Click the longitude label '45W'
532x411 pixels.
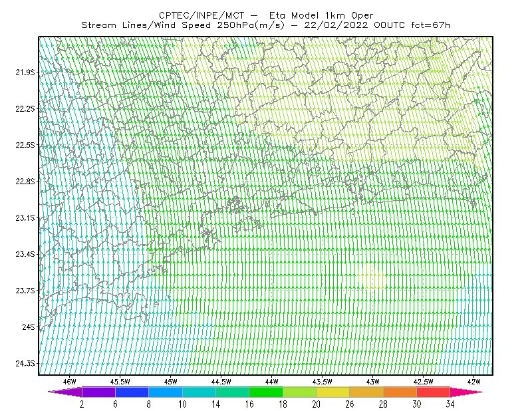click(171, 382)
